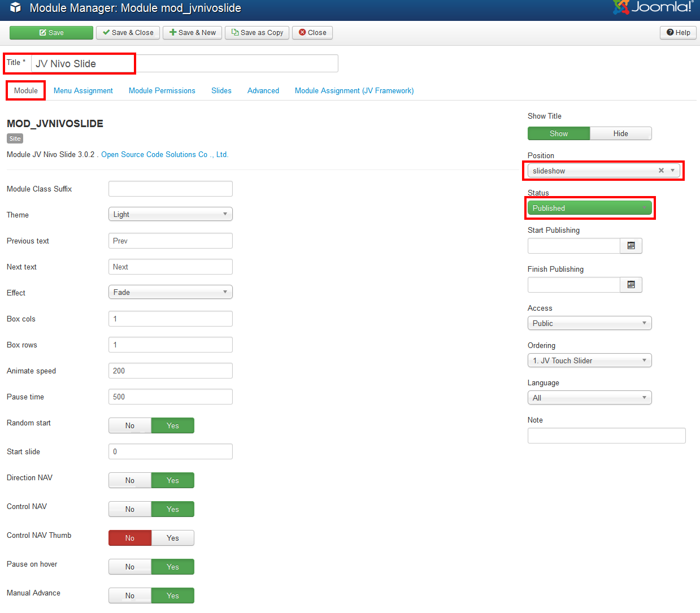Screen dimensions: 700x613
Task: Click the Finish Publishing date field
Action: click(574, 285)
